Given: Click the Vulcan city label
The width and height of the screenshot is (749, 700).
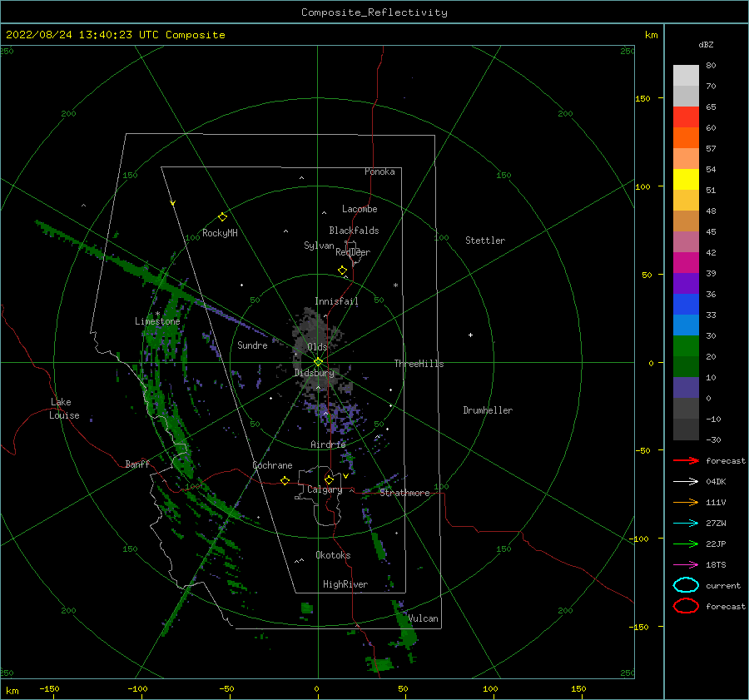Looking at the screenshot, I should point(424,618).
